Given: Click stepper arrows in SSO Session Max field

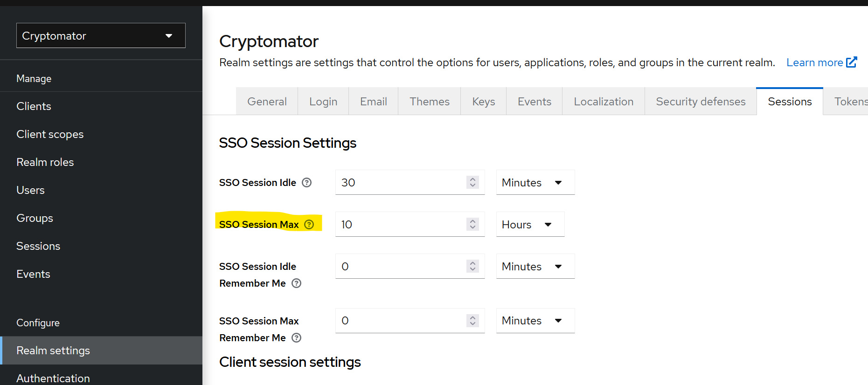Looking at the screenshot, I should (x=472, y=224).
